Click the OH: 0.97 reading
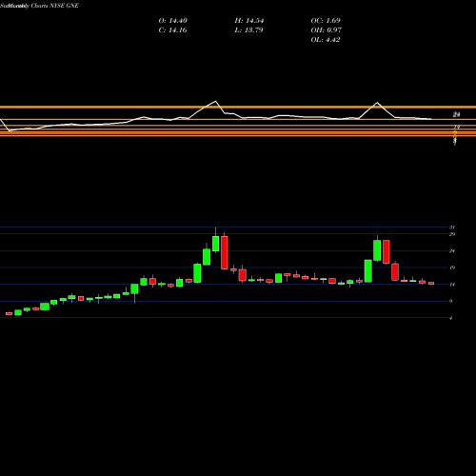 click(327, 30)
